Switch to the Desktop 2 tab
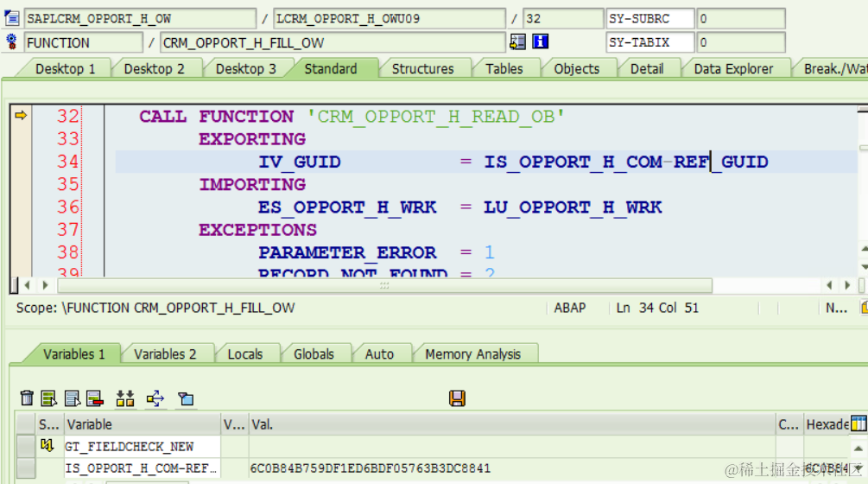Screen dimensions: 868x484 [154, 68]
